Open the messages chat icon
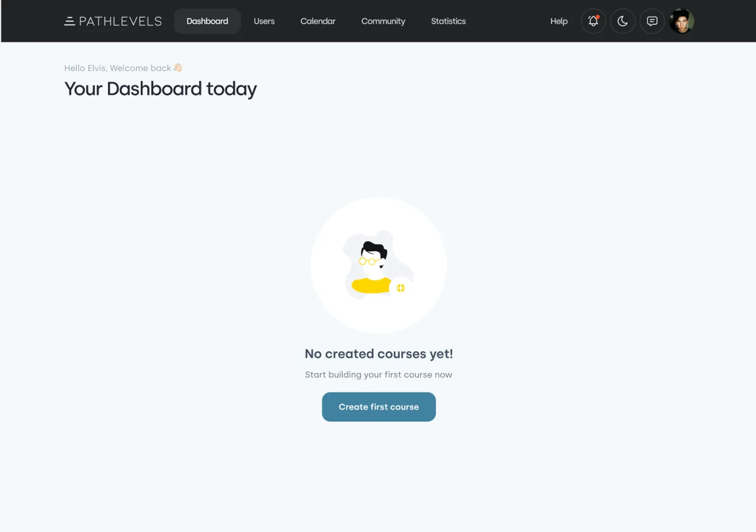This screenshot has height=532, width=756. pos(652,21)
